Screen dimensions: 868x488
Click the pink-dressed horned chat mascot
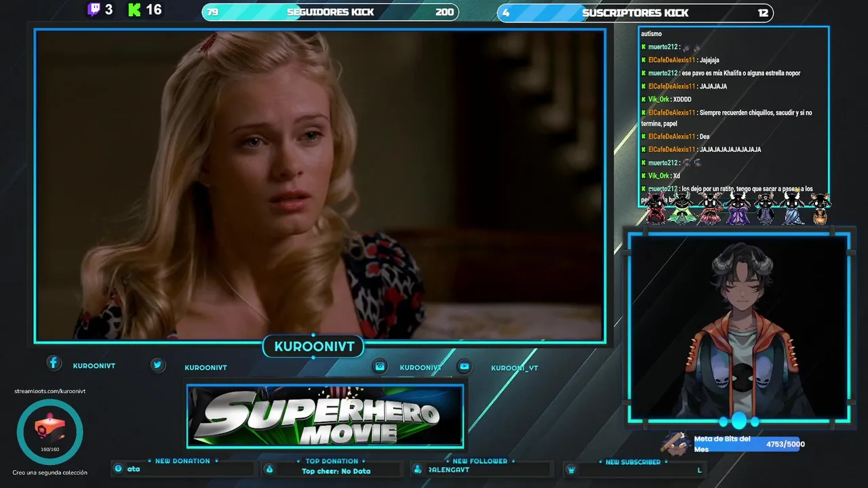pyautogui.click(x=710, y=209)
